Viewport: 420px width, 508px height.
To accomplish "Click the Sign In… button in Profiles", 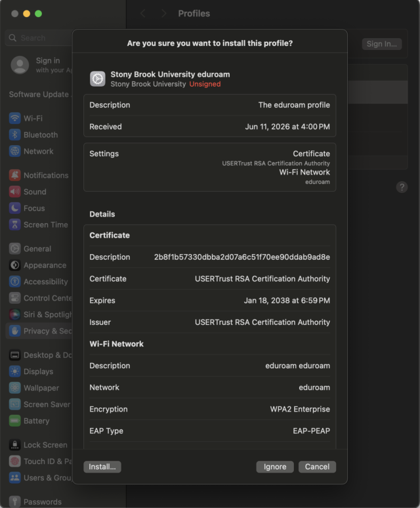I will click(x=381, y=44).
